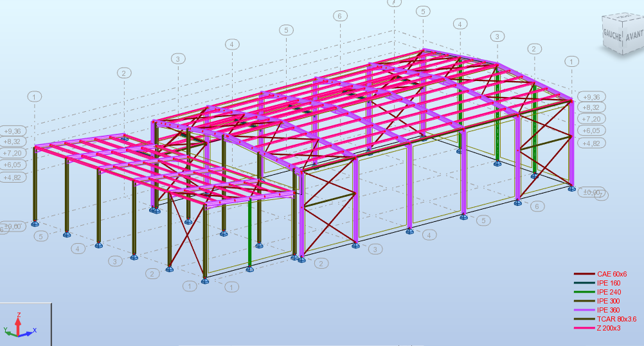This screenshot has height=346, width=644.
Task: Click the pink Z 200x3 color line
Action: (x=584, y=329)
